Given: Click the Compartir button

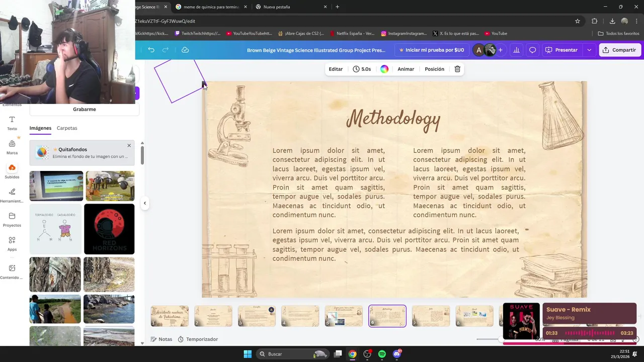Looking at the screenshot, I should pos(620,50).
